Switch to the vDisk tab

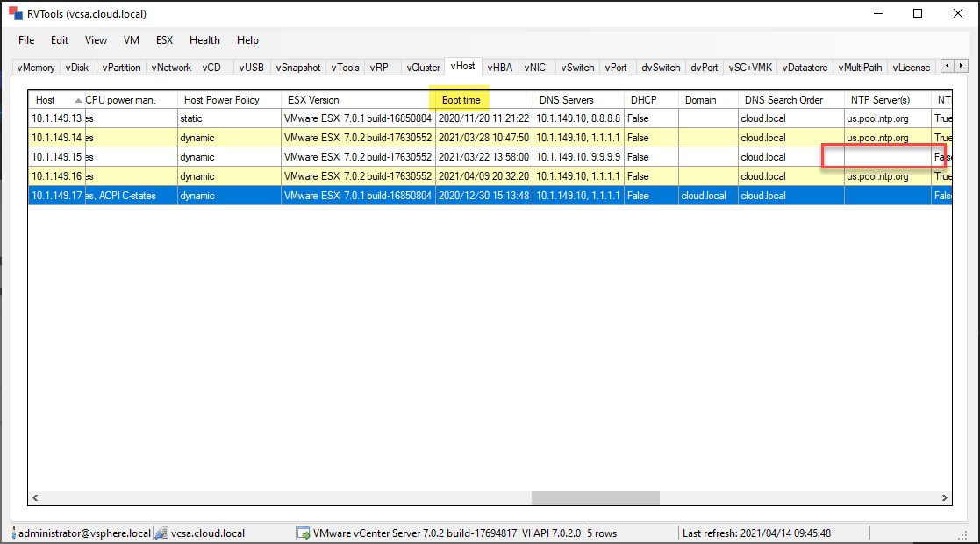pos(77,68)
